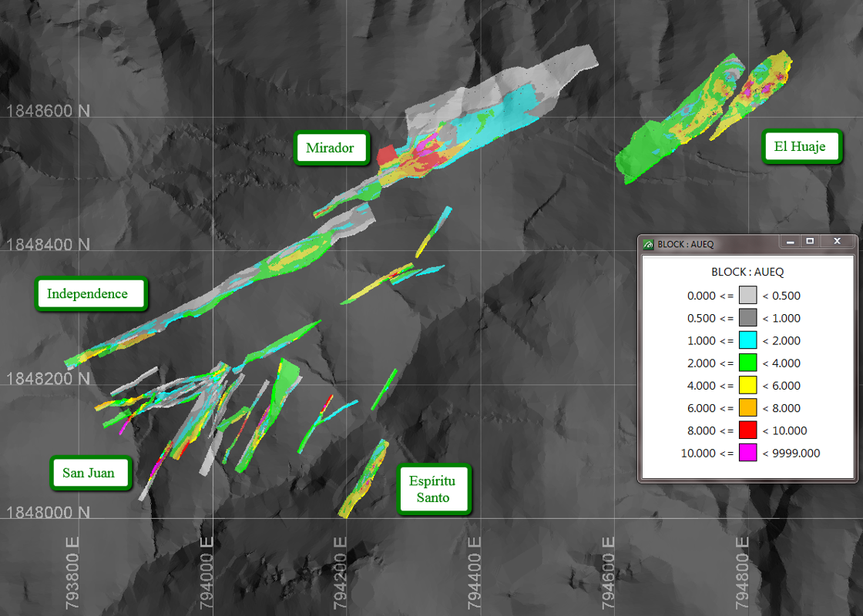This screenshot has height=616, width=863.
Task: Click the BLOCK : AUEQ legend heading text
Action: coord(747,272)
